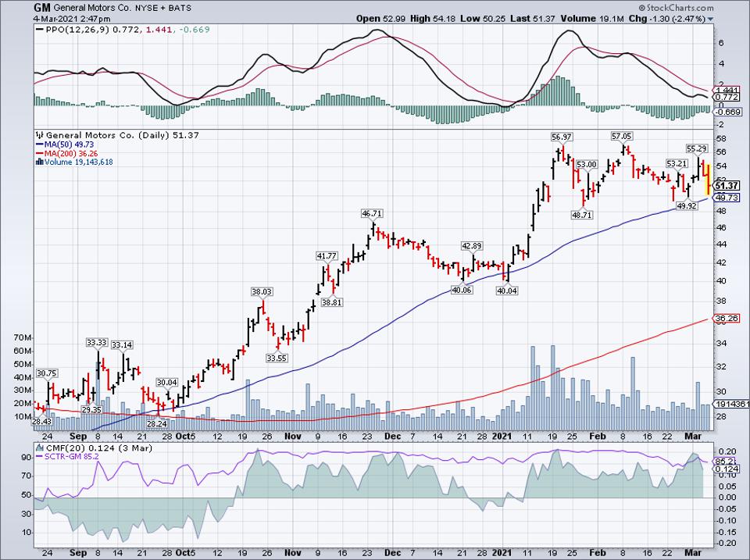This screenshot has height=560, width=750.
Task: Click the 46.71 peak label in November
Action: pyautogui.click(x=370, y=212)
